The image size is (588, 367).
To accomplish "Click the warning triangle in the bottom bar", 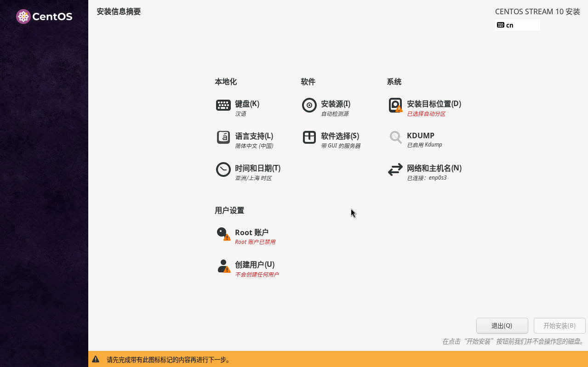I will coord(96,359).
